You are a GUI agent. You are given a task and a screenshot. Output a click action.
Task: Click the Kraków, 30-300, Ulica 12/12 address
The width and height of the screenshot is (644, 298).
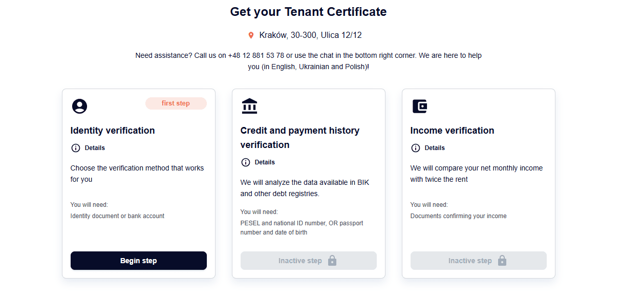click(311, 35)
